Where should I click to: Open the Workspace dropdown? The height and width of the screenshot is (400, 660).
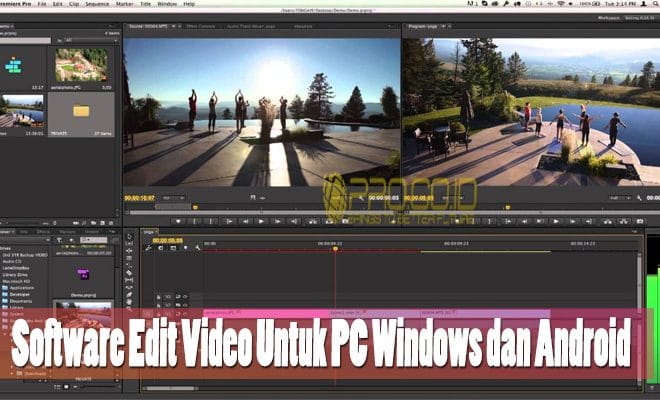639,18
